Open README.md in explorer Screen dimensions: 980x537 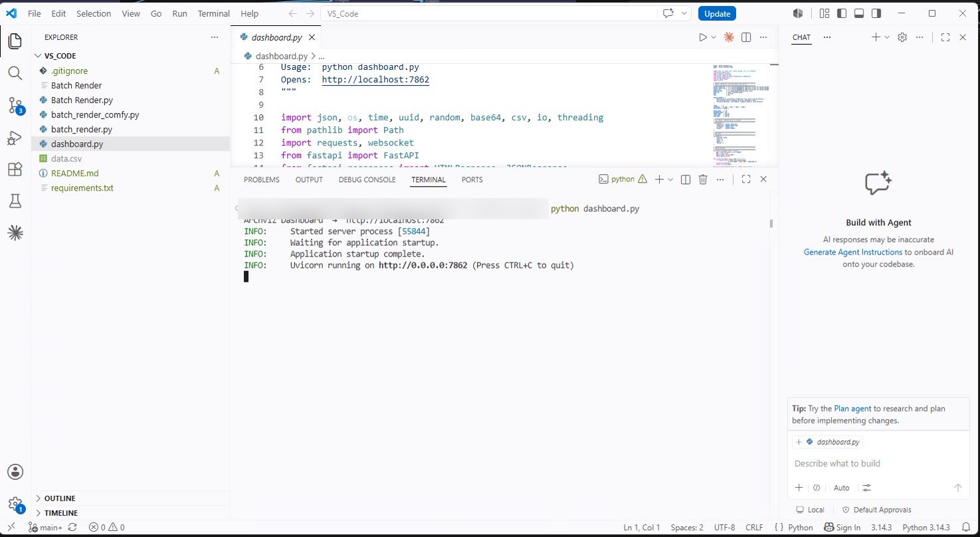(74, 173)
